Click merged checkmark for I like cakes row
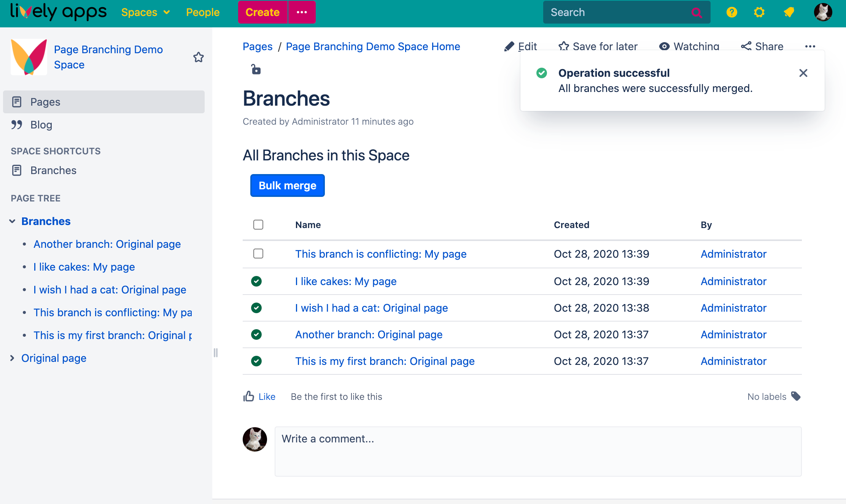The image size is (846, 504). tap(256, 281)
